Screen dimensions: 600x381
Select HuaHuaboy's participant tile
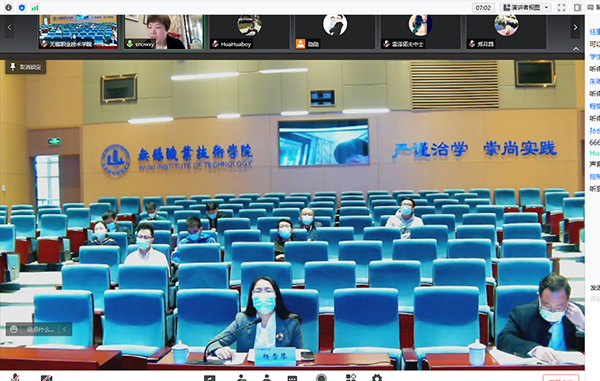(249, 32)
